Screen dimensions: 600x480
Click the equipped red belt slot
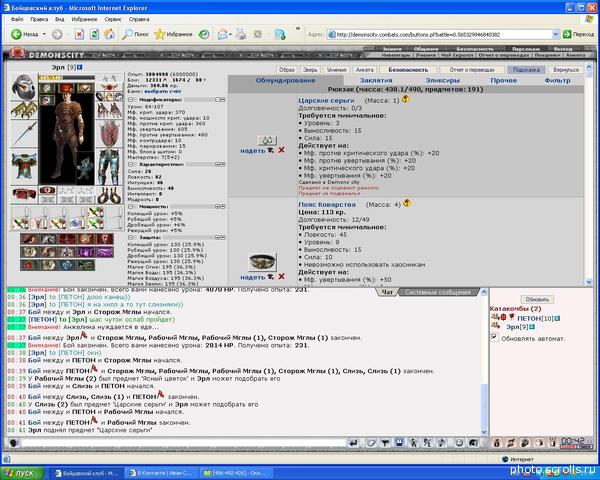coord(24,194)
